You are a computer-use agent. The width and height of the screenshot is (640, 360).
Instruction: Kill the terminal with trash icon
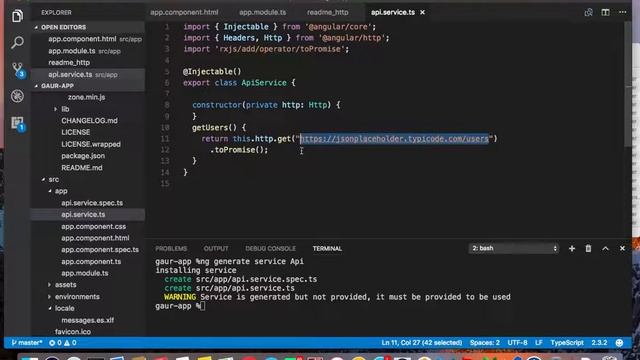588,248
